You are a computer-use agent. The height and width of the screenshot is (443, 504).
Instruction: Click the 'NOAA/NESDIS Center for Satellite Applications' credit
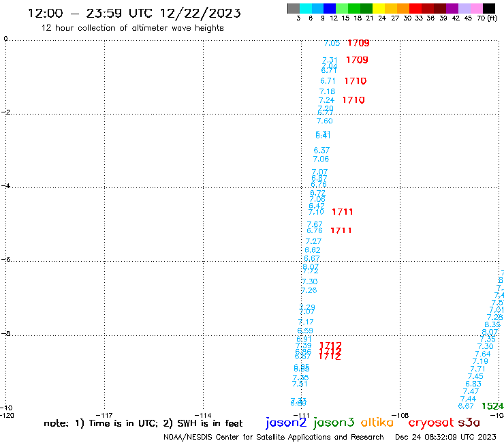tap(247, 437)
